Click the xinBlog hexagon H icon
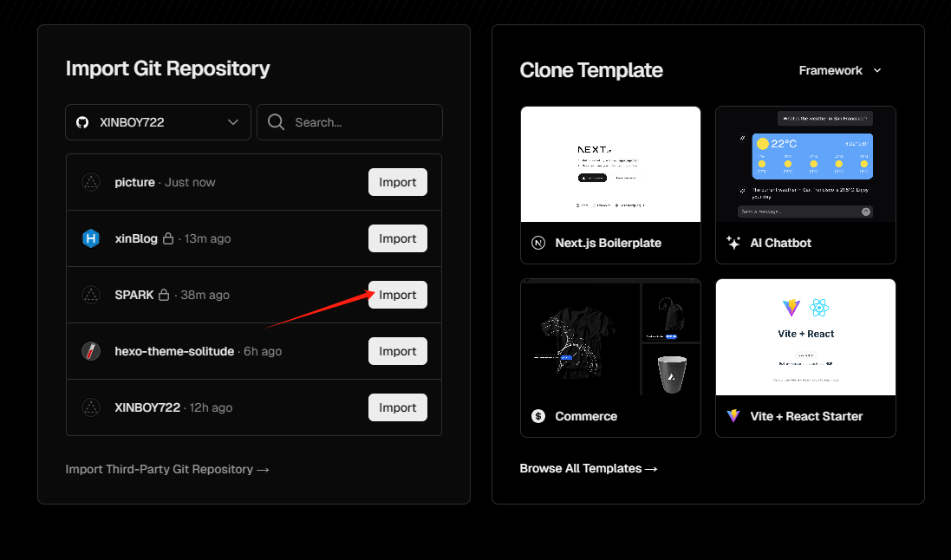This screenshot has width=951, height=560. [91, 238]
